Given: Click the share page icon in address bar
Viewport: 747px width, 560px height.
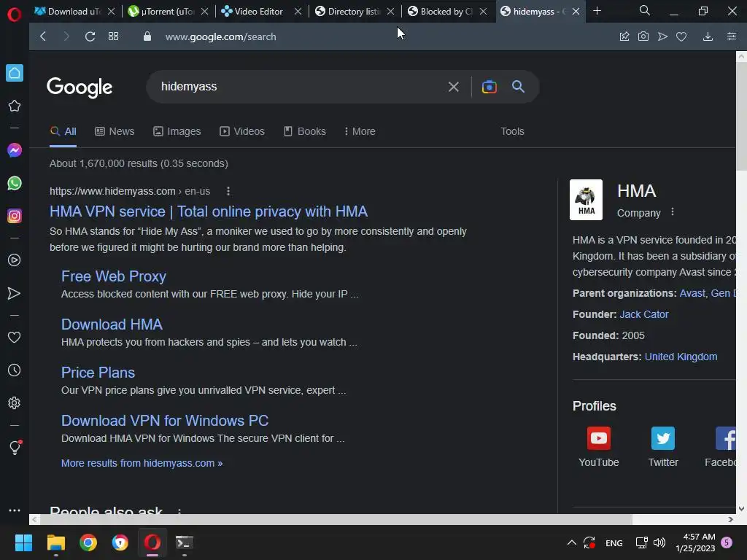Looking at the screenshot, I should click(624, 36).
